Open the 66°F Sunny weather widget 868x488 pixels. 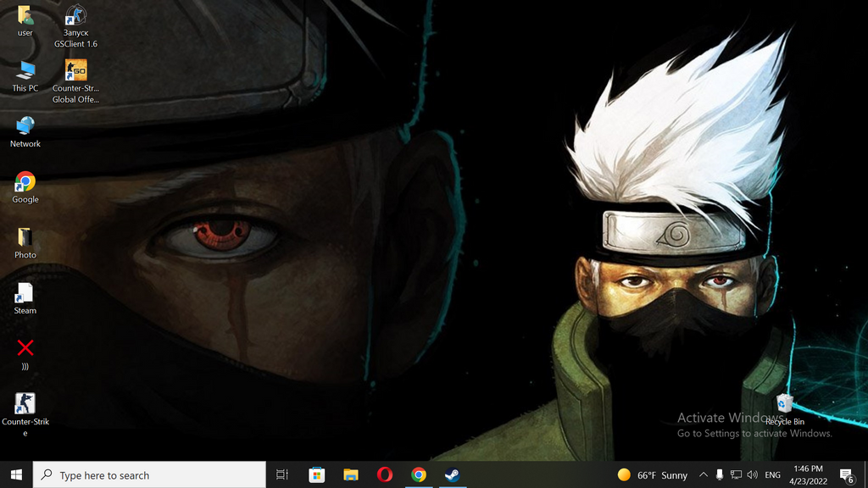(x=653, y=474)
